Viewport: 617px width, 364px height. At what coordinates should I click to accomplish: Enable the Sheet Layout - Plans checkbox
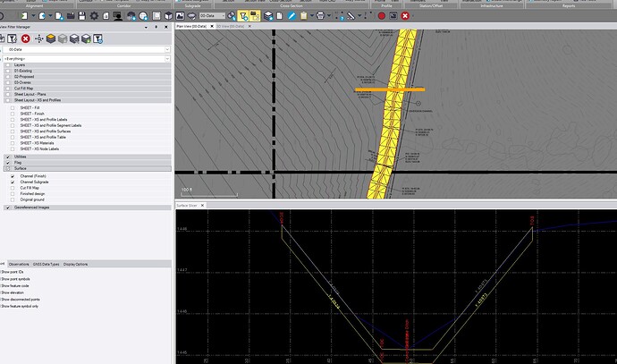point(8,95)
